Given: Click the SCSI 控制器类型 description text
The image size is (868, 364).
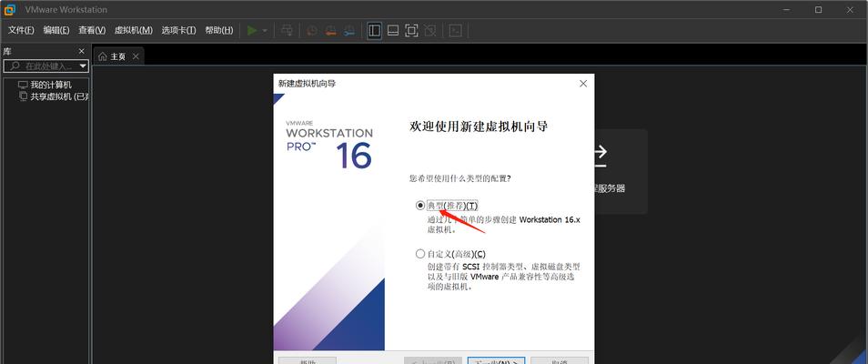Looking at the screenshot, I should coord(504,277).
